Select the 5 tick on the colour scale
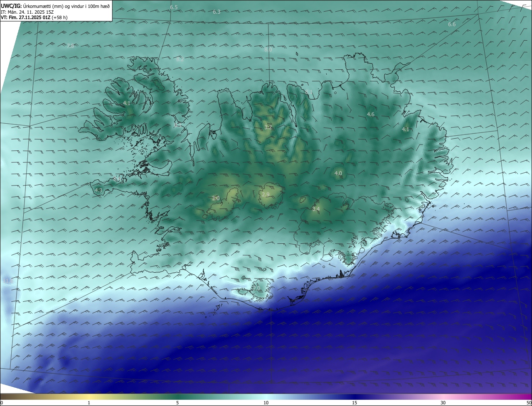Screen dimensions: 532x406 tap(177, 403)
